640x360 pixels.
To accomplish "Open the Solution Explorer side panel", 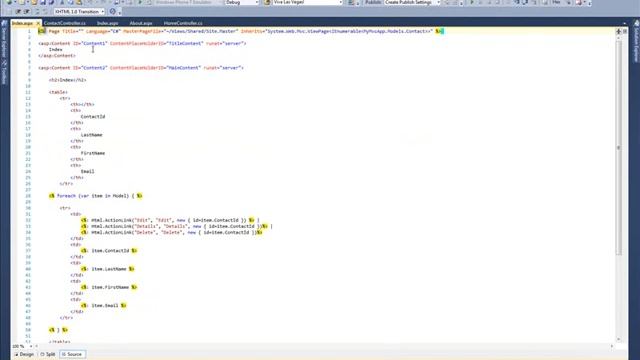I will 636,41.
